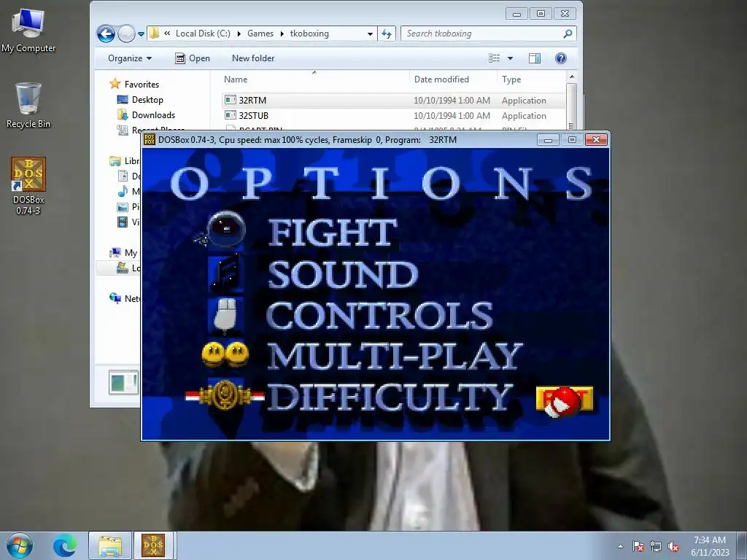This screenshot has height=560, width=747.
Task: Click the Search tkoboxing field
Action: coord(481,34)
